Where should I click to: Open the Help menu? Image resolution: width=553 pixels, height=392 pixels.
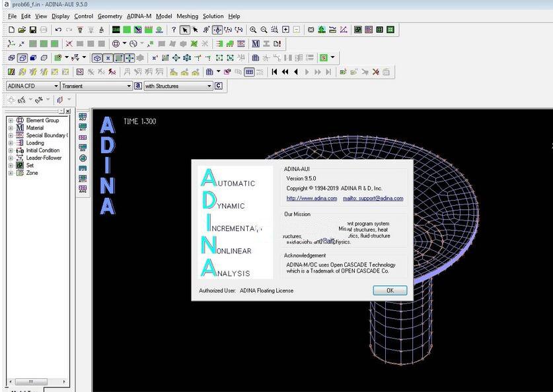(x=234, y=16)
